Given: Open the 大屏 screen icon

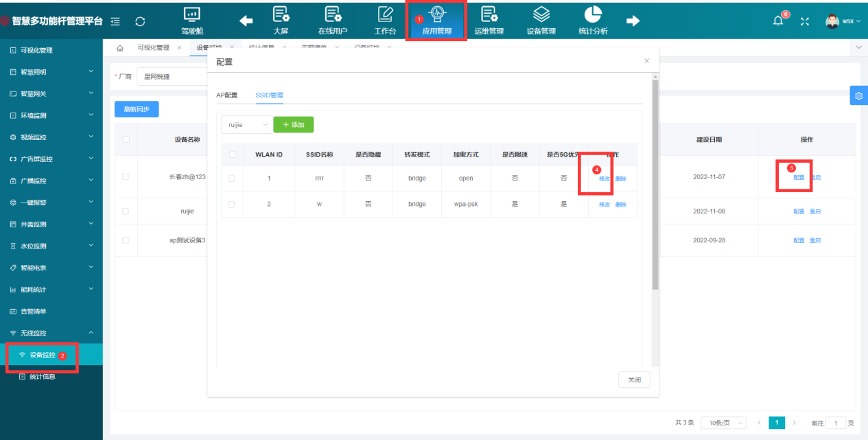Looking at the screenshot, I should (281, 15).
